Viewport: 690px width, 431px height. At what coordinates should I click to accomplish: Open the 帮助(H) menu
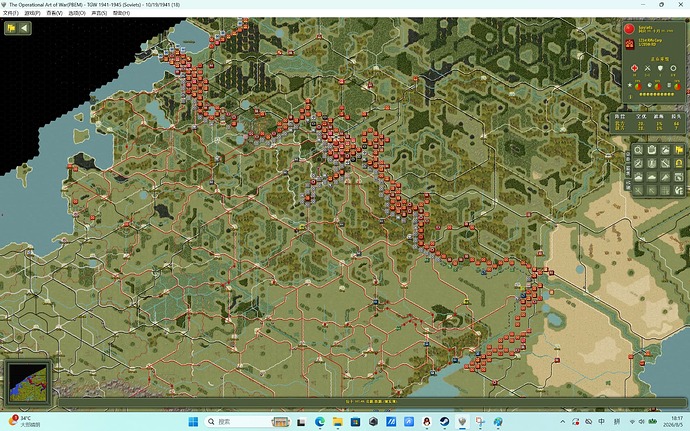pos(121,13)
